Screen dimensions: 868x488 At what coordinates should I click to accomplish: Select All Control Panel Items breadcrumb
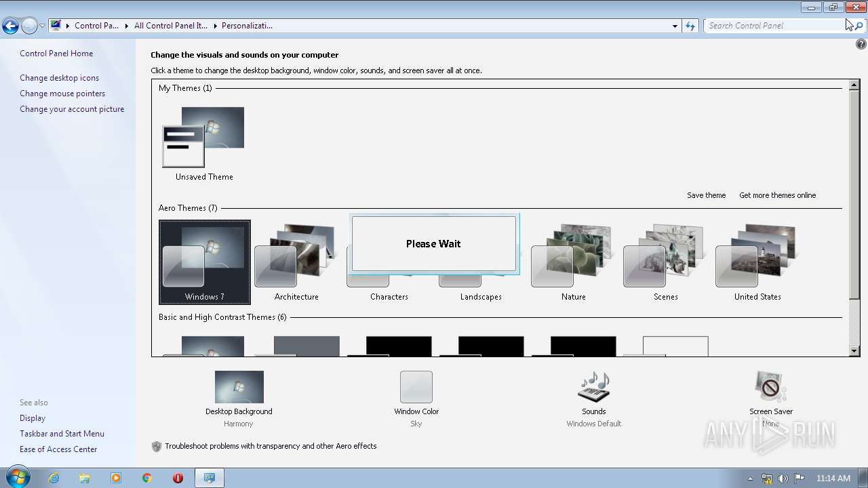tap(171, 26)
